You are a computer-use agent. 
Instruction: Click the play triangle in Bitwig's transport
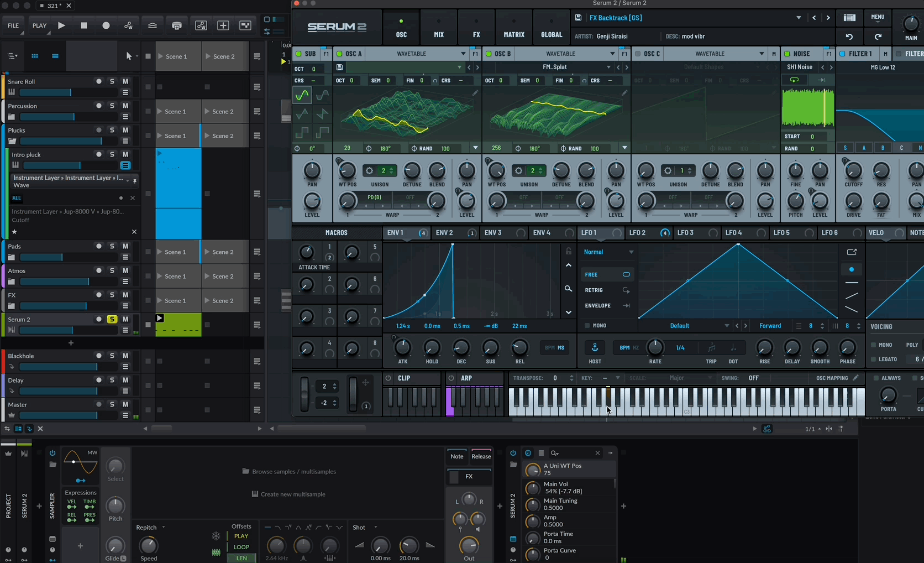click(x=61, y=25)
